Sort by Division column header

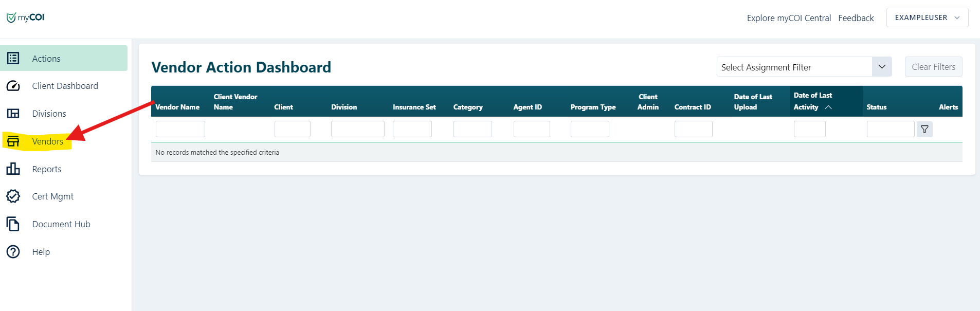[x=344, y=107]
